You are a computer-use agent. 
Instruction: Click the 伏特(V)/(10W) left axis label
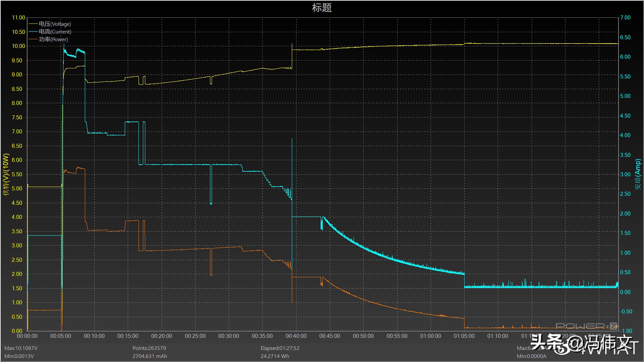tap(6, 174)
